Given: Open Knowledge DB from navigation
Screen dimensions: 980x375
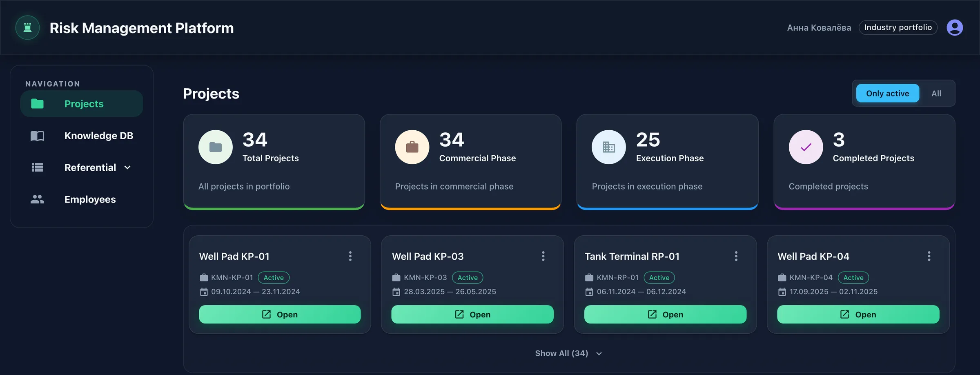Looking at the screenshot, I should point(82,136).
